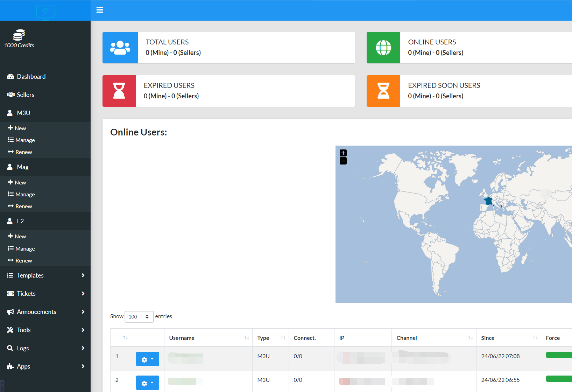
Task: Click the Total Users people icon
Action: coord(120,48)
